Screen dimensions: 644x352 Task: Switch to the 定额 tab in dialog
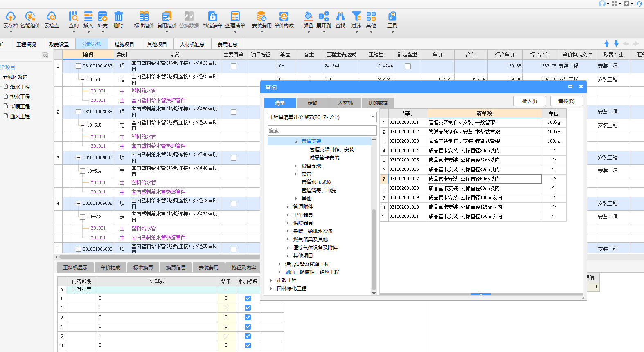(x=313, y=103)
